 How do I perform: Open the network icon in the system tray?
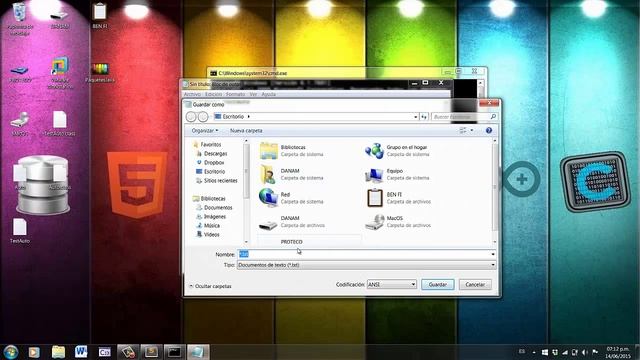565,352
